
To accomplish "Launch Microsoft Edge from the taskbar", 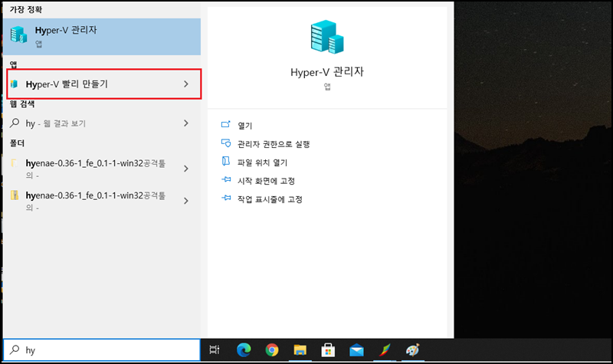I will point(244,350).
